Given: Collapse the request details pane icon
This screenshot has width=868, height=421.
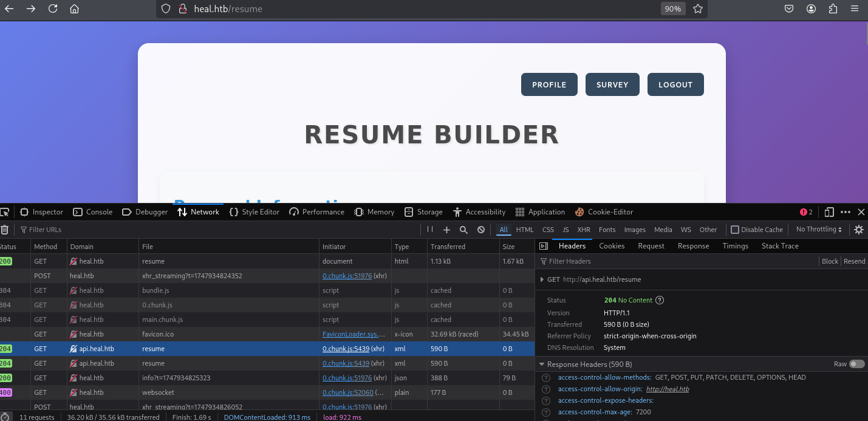Looking at the screenshot, I should [x=544, y=246].
